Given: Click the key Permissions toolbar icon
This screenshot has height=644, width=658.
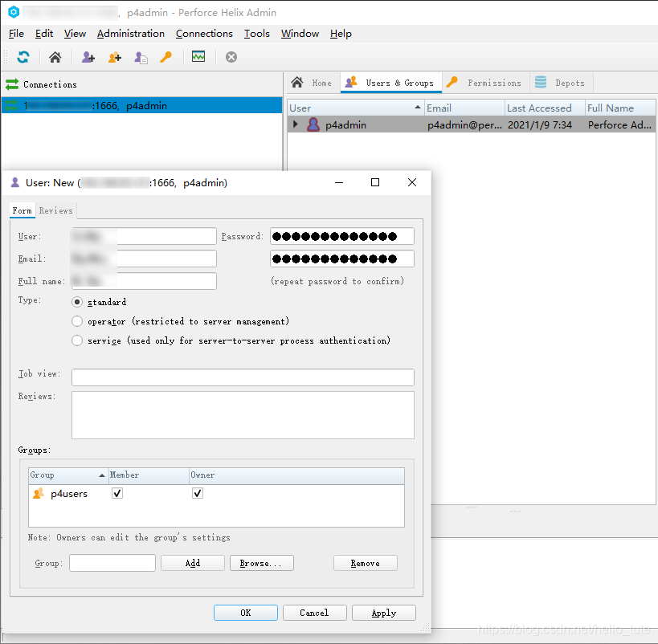Looking at the screenshot, I should (x=166, y=57).
